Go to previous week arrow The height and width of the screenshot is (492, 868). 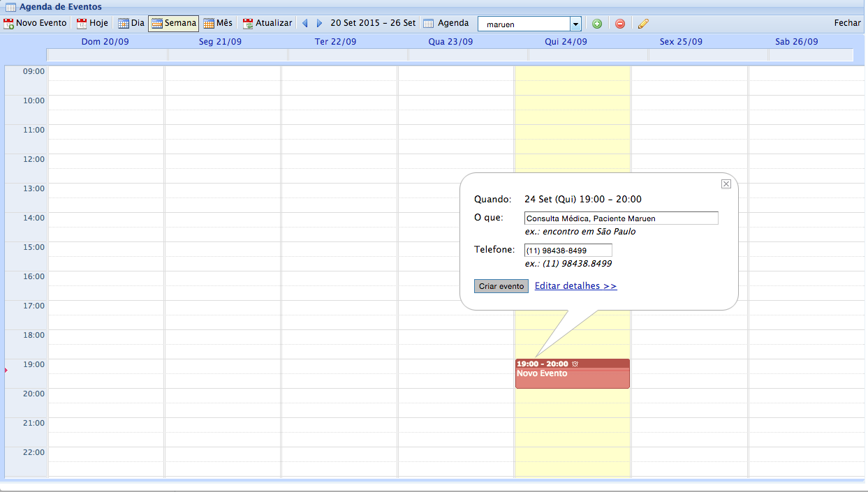[305, 24]
